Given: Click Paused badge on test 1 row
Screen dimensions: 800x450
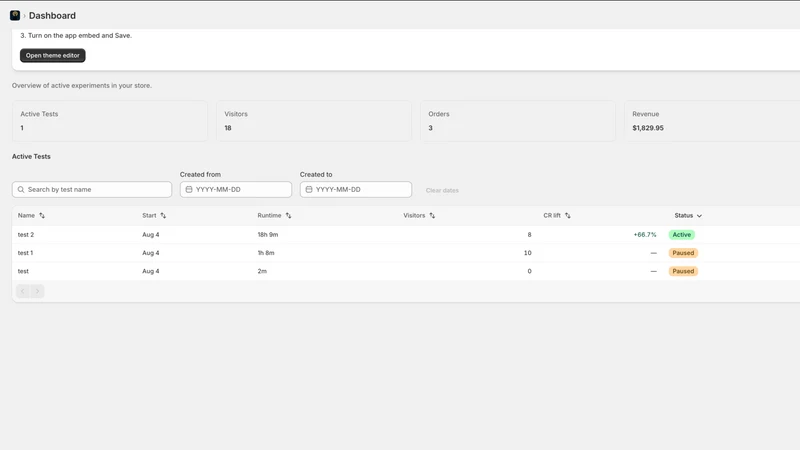Looking at the screenshot, I should pos(683,253).
